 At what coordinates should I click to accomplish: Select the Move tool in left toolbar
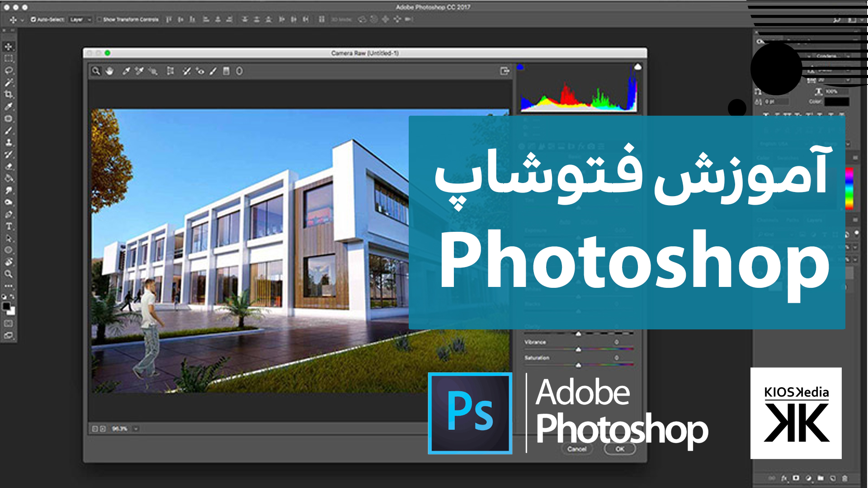tap(9, 47)
